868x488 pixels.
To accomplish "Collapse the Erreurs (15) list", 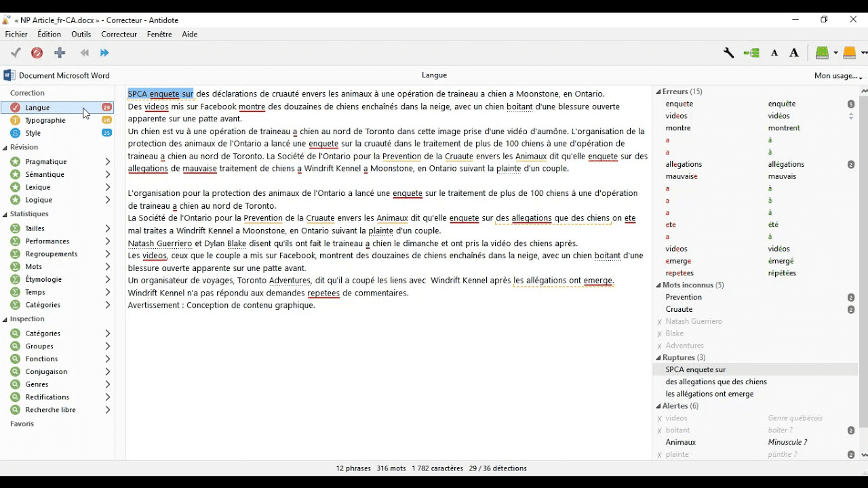I will tap(658, 91).
